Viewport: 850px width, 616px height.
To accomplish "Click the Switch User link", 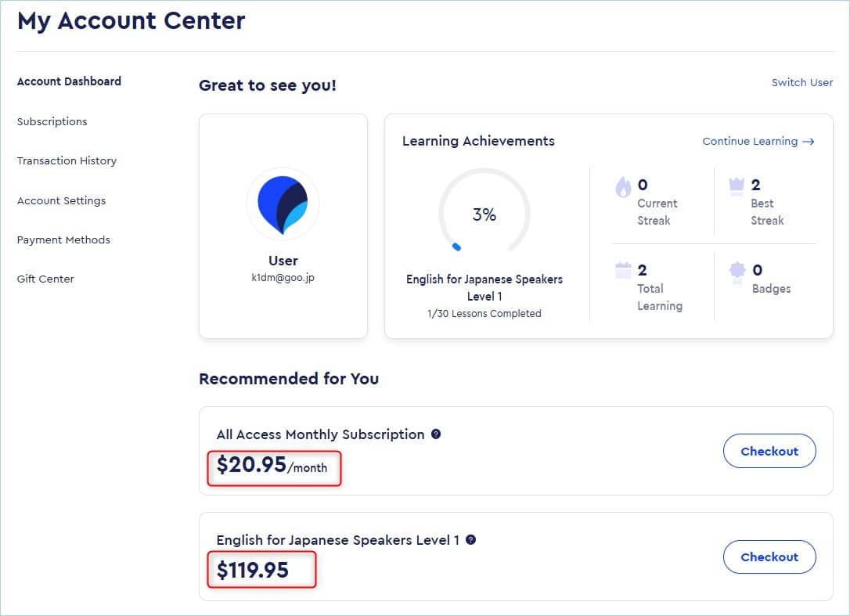I will (x=801, y=82).
